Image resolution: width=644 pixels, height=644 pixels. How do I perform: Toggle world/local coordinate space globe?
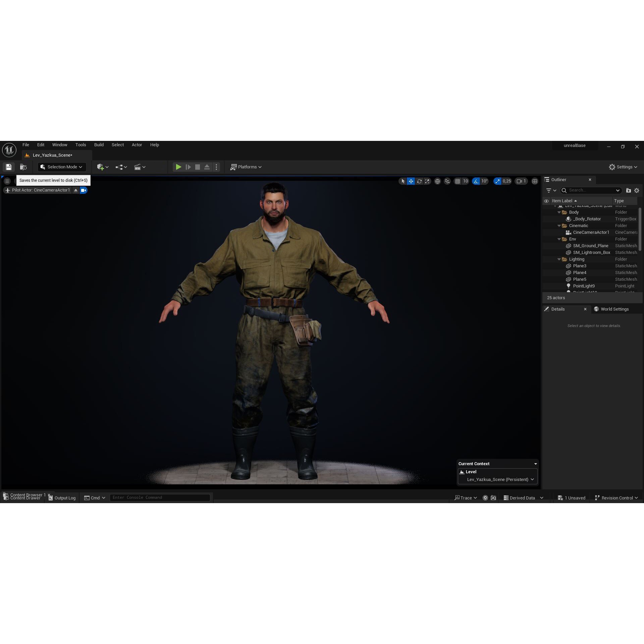click(x=437, y=181)
